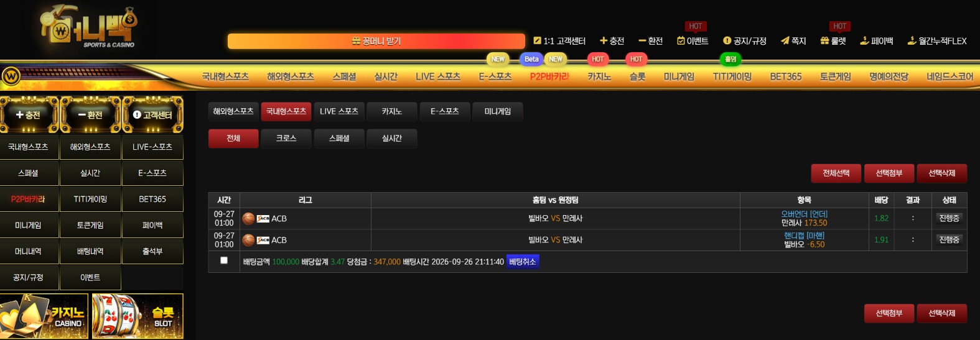Open 충전 in the top menu
980x340 pixels.
click(x=612, y=41)
